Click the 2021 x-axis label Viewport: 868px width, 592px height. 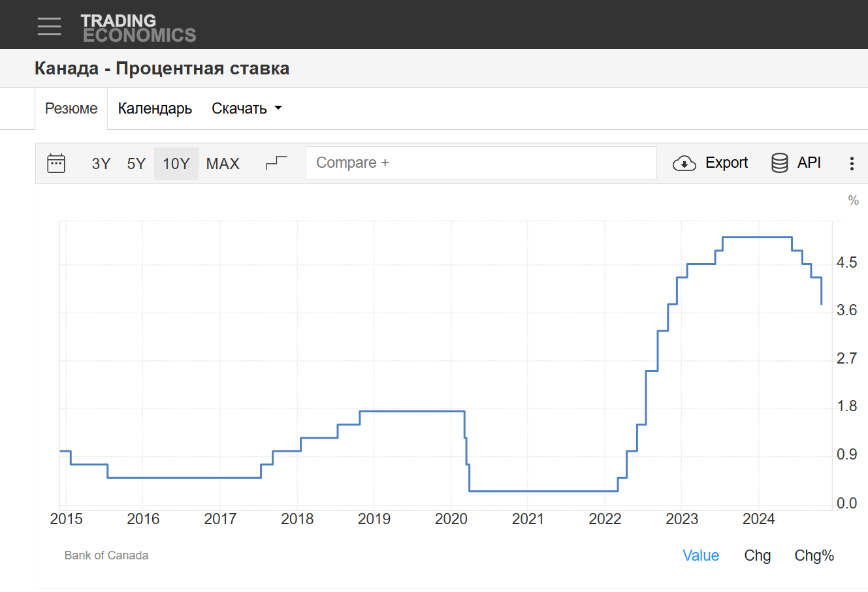pos(528,519)
